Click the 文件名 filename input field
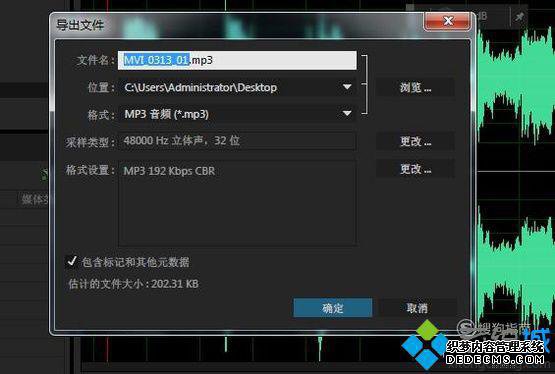This screenshot has height=374, width=555. click(x=238, y=60)
